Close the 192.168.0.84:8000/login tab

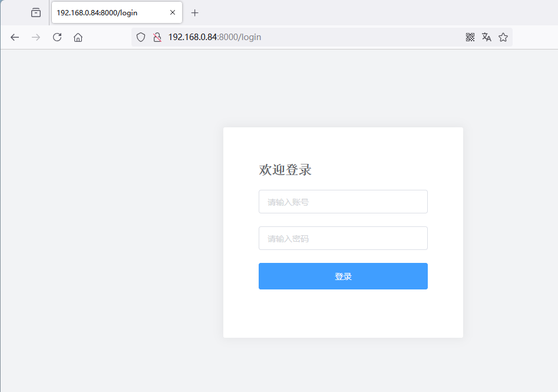172,12
